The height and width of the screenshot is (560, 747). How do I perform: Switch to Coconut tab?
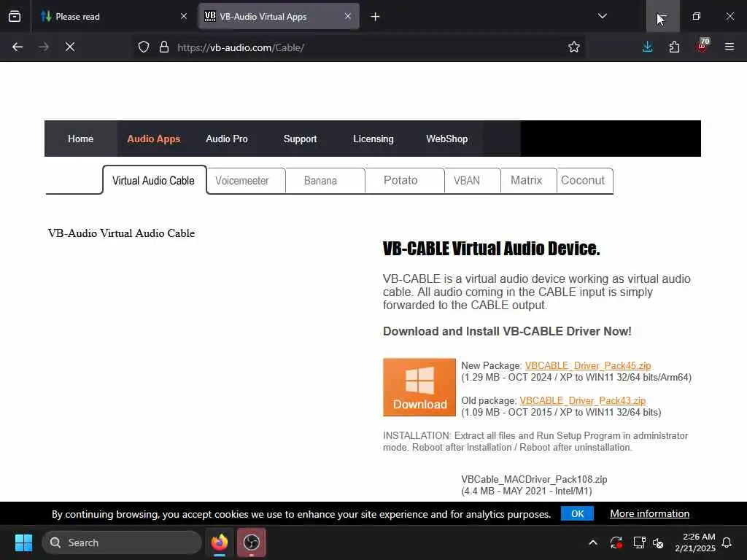click(583, 181)
